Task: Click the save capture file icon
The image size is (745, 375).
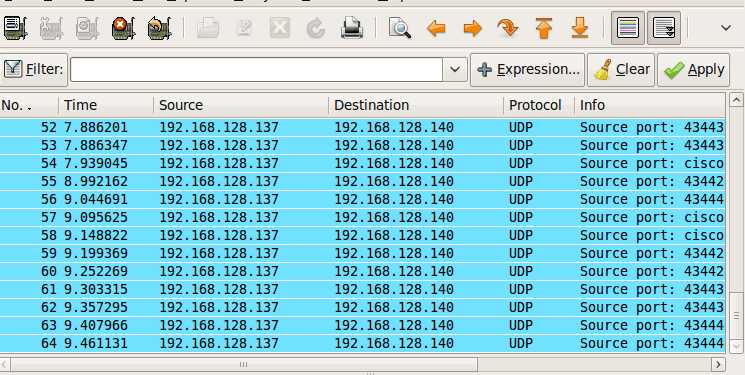Action: [x=244, y=29]
